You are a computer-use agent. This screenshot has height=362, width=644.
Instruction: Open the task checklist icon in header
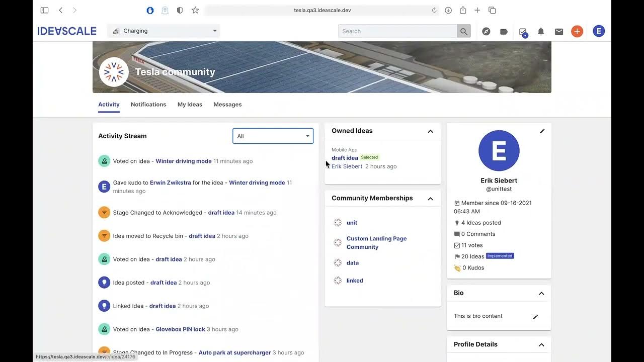click(523, 32)
